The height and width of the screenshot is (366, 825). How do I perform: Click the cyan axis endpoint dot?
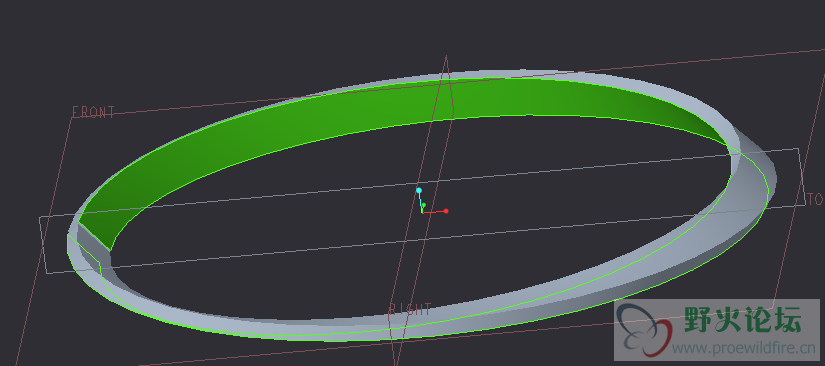(x=419, y=190)
